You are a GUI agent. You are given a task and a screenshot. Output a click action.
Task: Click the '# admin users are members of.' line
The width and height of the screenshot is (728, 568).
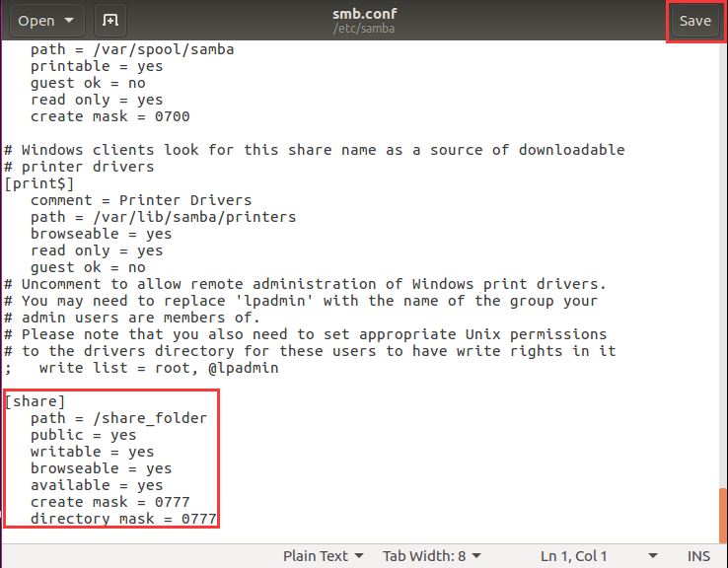tap(132, 318)
